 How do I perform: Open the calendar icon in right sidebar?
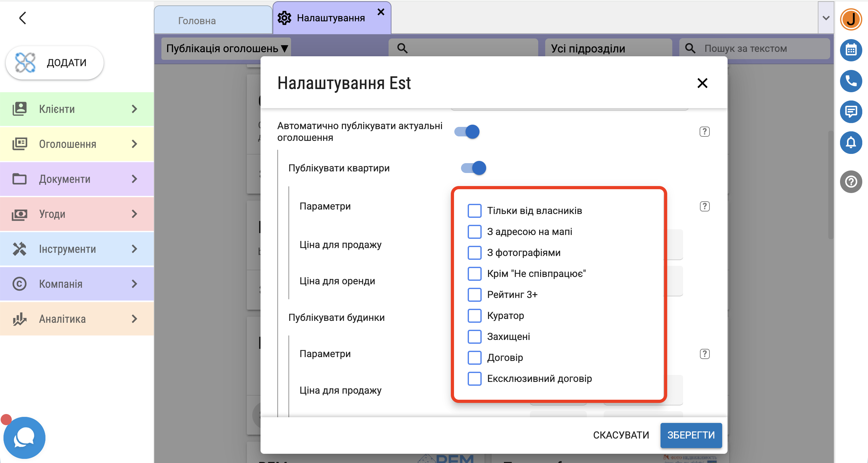851,50
